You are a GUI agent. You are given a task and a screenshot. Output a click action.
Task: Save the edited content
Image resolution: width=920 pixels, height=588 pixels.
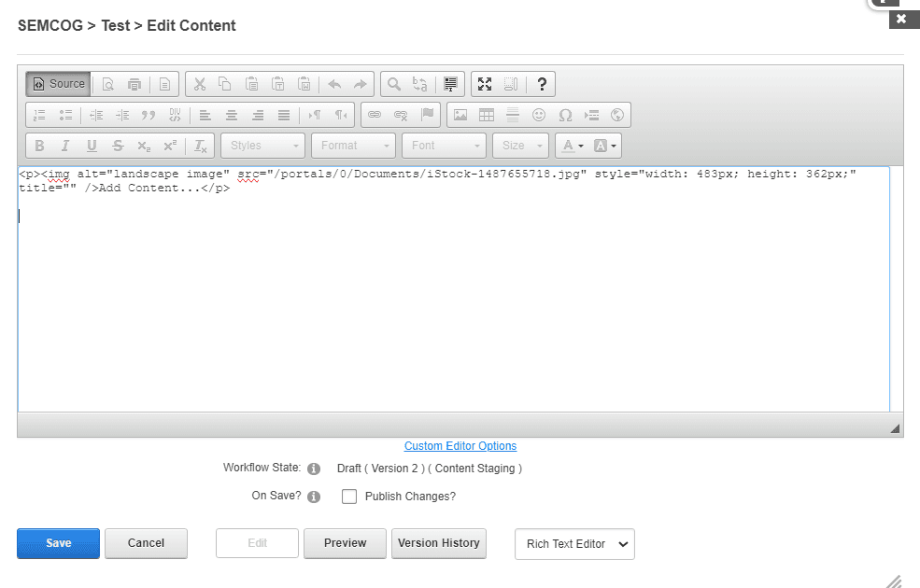coord(57,542)
